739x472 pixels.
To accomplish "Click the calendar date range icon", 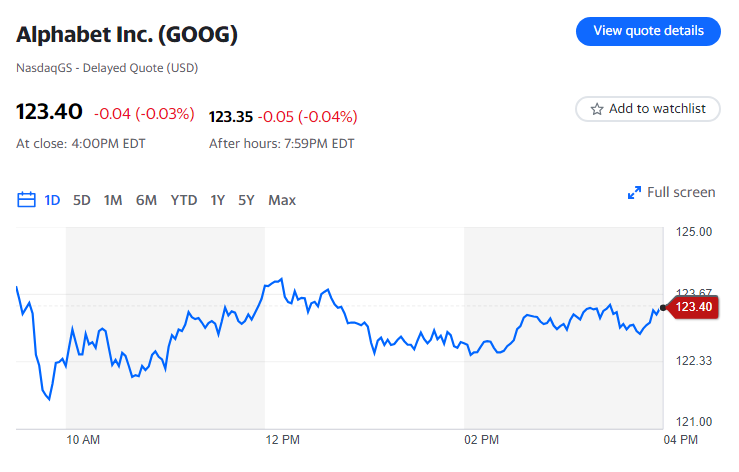I will (x=27, y=200).
